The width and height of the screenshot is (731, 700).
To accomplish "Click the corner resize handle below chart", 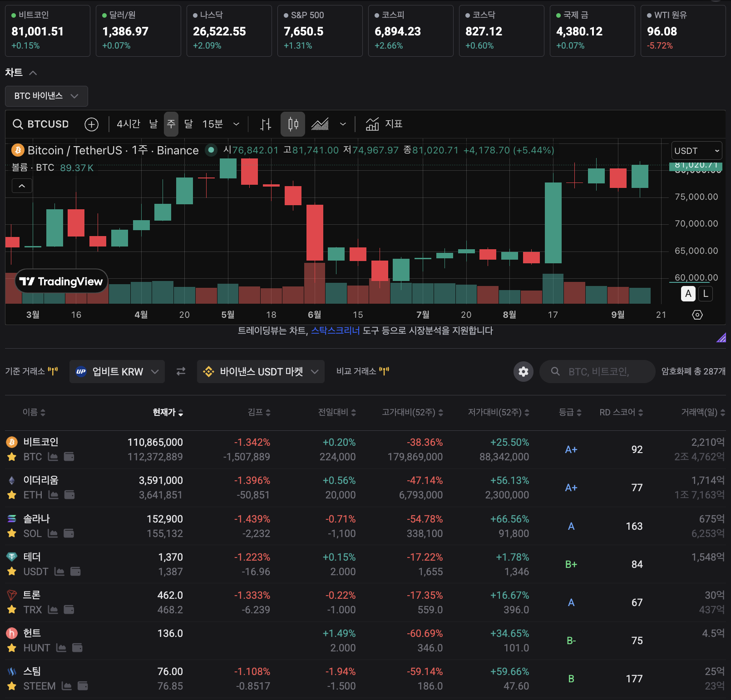I will click(721, 337).
